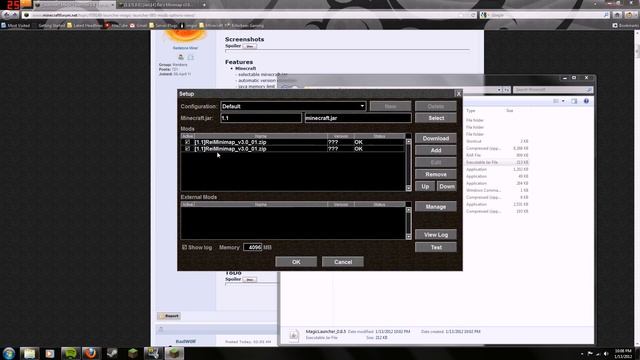The width and height of the screenshot is (640, 360).
Task: Confirm Setup dialog with OK
Action: coord(296,262)
